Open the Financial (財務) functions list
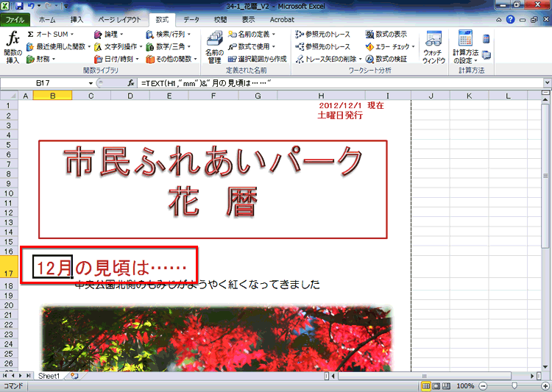Viewport: 552px width, 392px height. (x=41, y=59)
